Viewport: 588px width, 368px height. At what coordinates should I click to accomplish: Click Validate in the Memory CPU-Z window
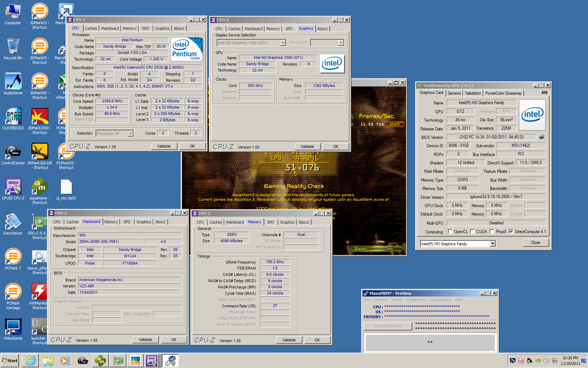[x=289, y=340]
